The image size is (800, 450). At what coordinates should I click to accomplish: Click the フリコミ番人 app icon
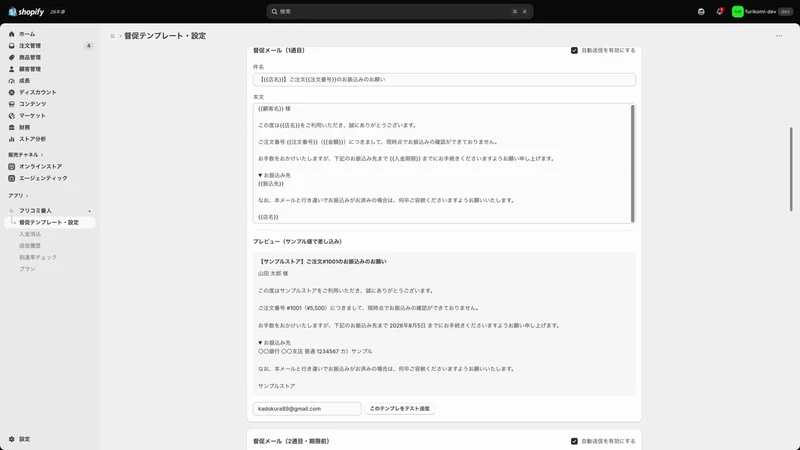(12, 211)
